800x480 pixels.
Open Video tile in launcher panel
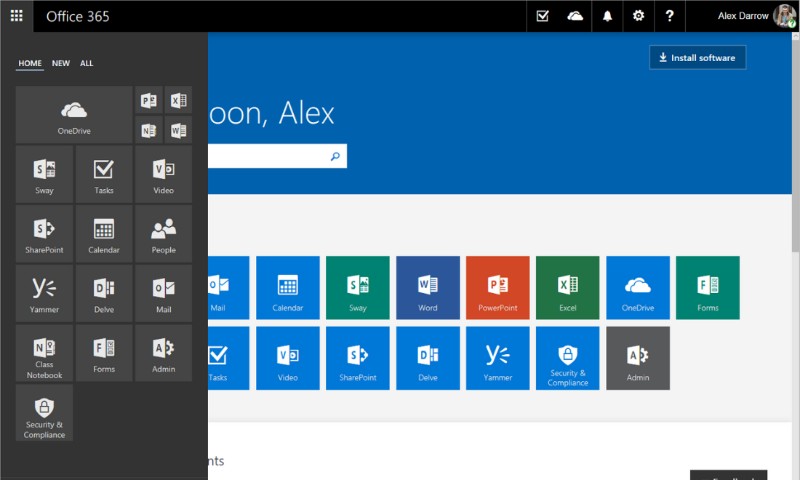[x=163, y=174]
